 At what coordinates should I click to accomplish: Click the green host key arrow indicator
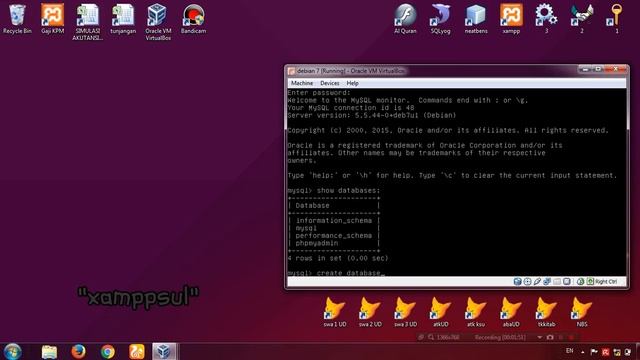(x=590, y=282)
